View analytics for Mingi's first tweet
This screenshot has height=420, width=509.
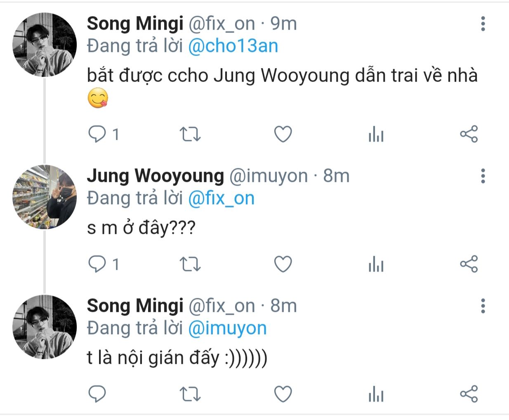click(x=376, y=134)
